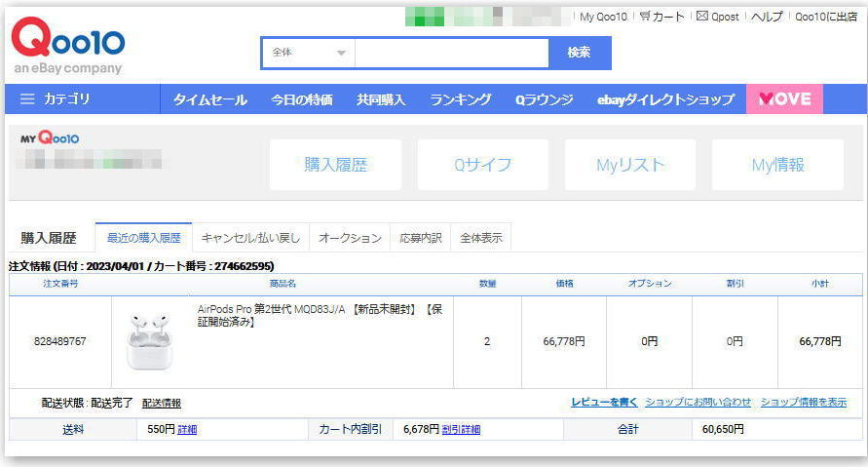Click the 購入履歴 large button
Screen dimensions: 868x467
[x=335, y=165]
